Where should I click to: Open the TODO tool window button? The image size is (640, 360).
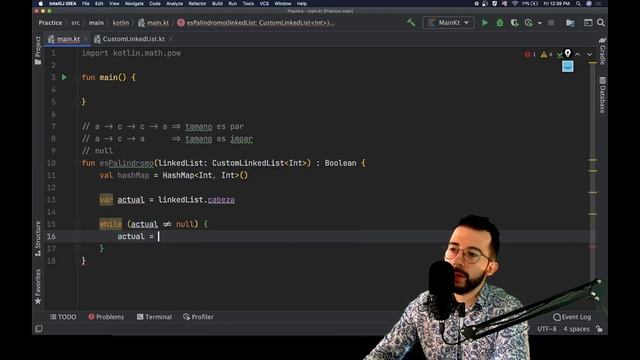63,317
